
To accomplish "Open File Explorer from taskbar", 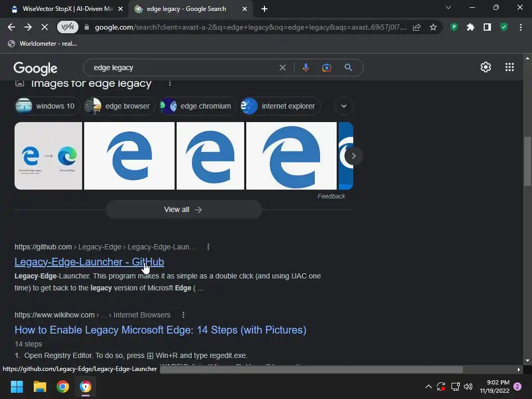I will pos(39,387).
